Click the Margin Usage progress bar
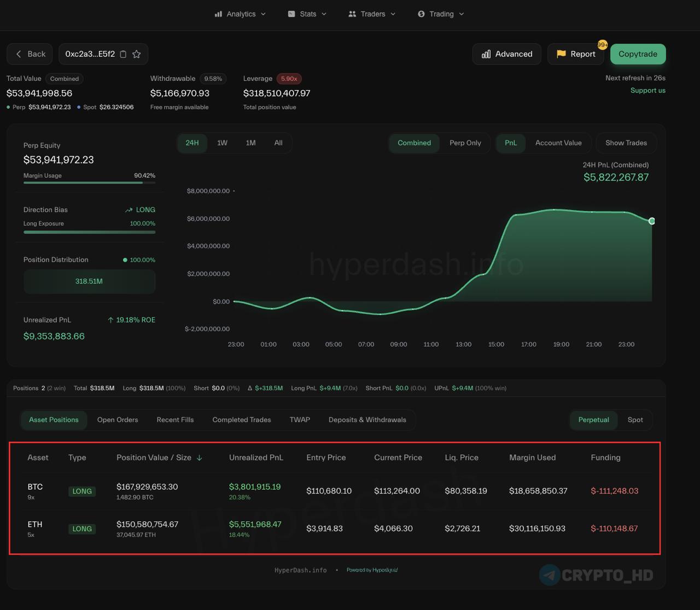This screenshot has width=700, height=610. 89,183
